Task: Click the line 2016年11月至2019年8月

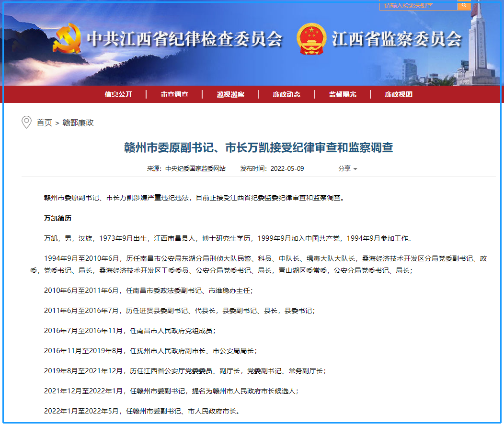Action: point(150,351)
